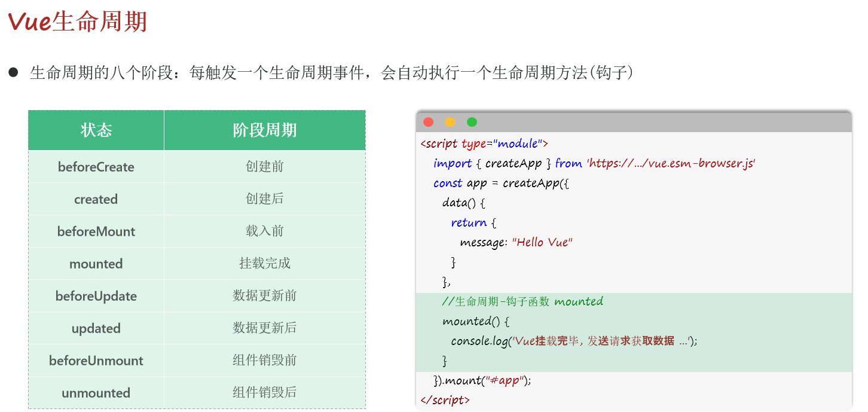The image size is (868, 412).
Task: Click the data() { code line
Action: [464, 203]
